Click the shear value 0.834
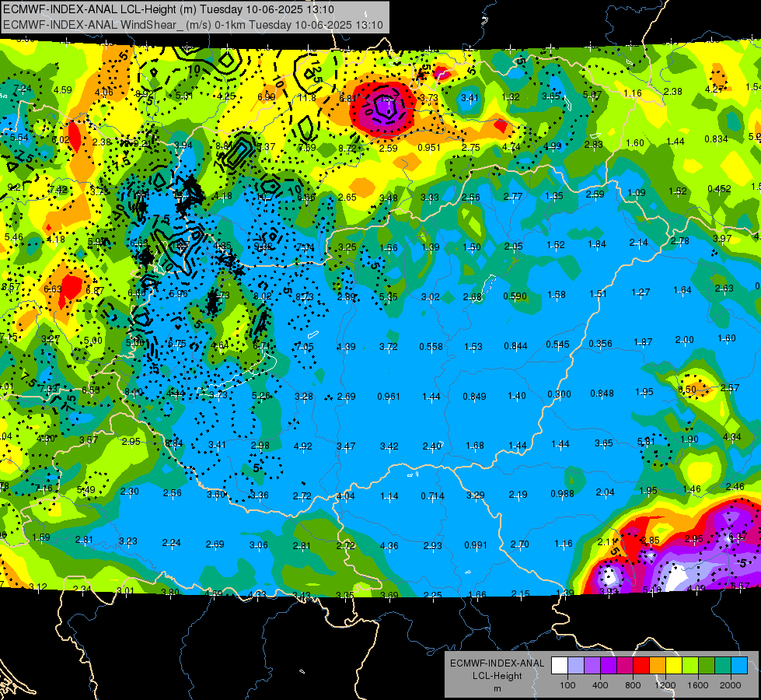The width and height of the screenshot is (761, 700). 717,139
